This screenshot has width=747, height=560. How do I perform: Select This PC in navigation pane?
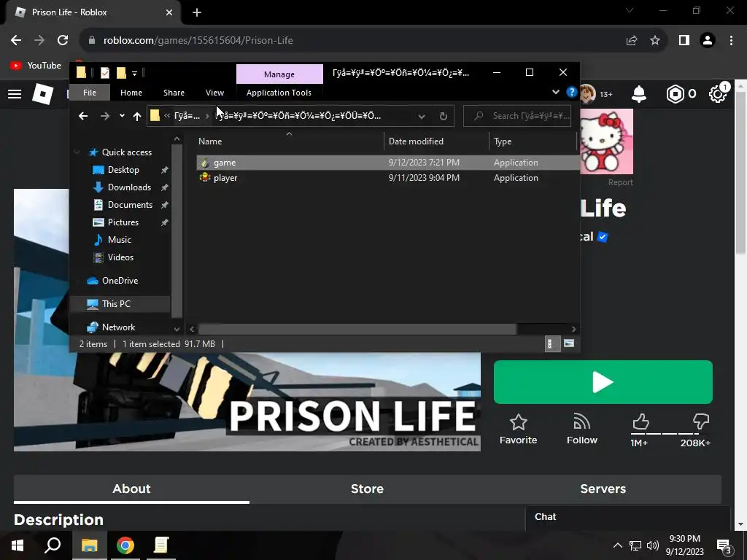[x=116, y=304]
